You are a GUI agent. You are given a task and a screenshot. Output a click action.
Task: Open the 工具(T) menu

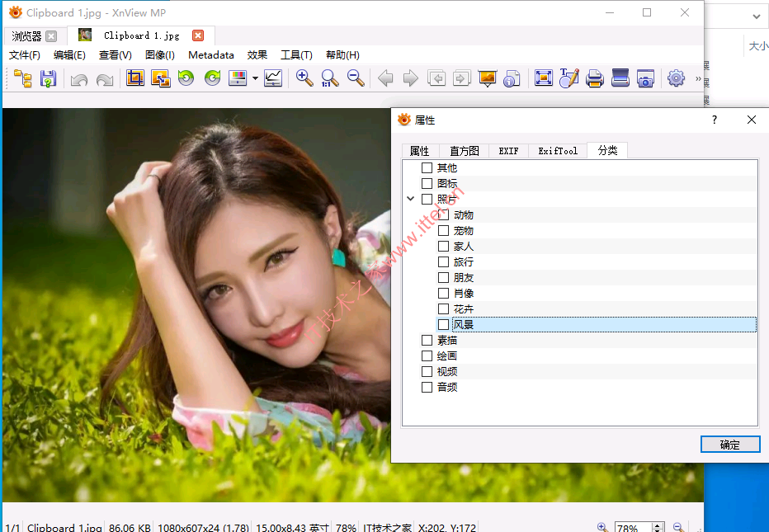click(x=296, y=55)
